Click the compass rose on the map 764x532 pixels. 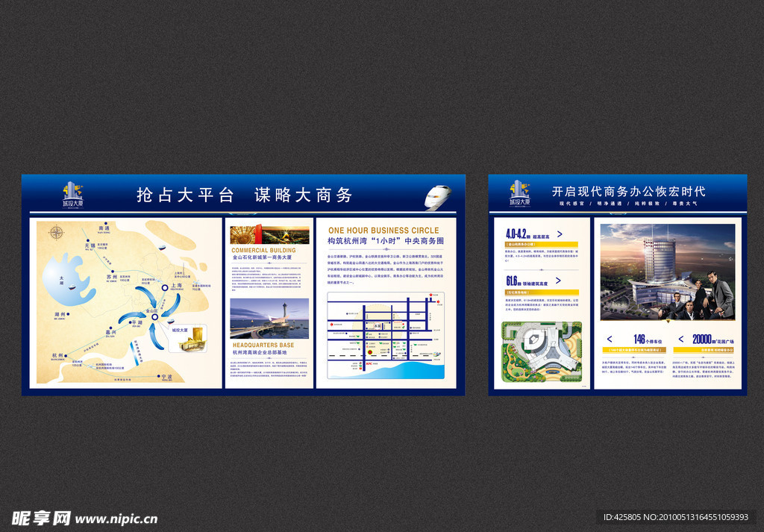[x=57, y=232]
